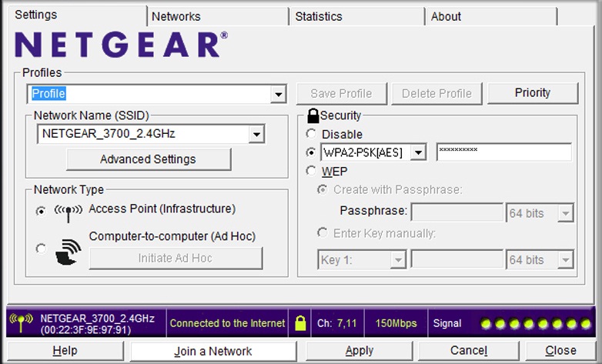Image resolution: width=602 pixels, height=364 pixels.
Task: Click the Cancel button
Action: [468, 351]
